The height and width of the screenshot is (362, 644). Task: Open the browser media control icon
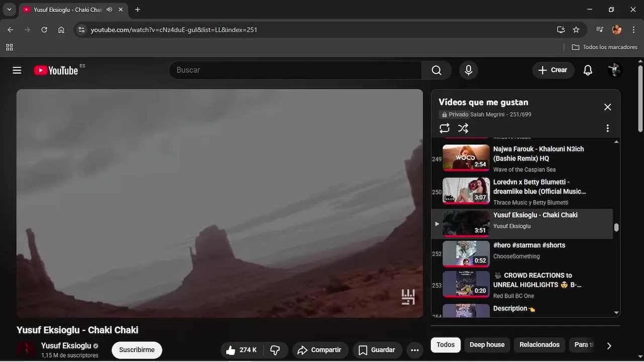(x=599, y=30)
